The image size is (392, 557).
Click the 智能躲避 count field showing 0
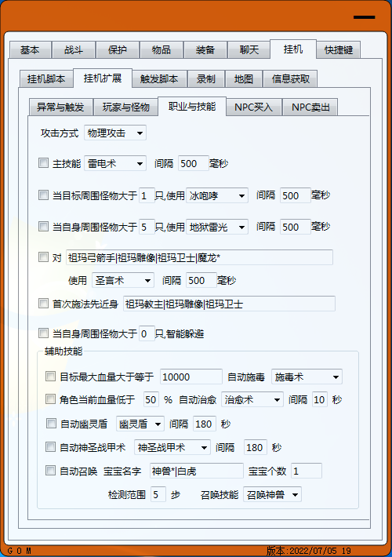pyautogui.click(x=147, y=333)
